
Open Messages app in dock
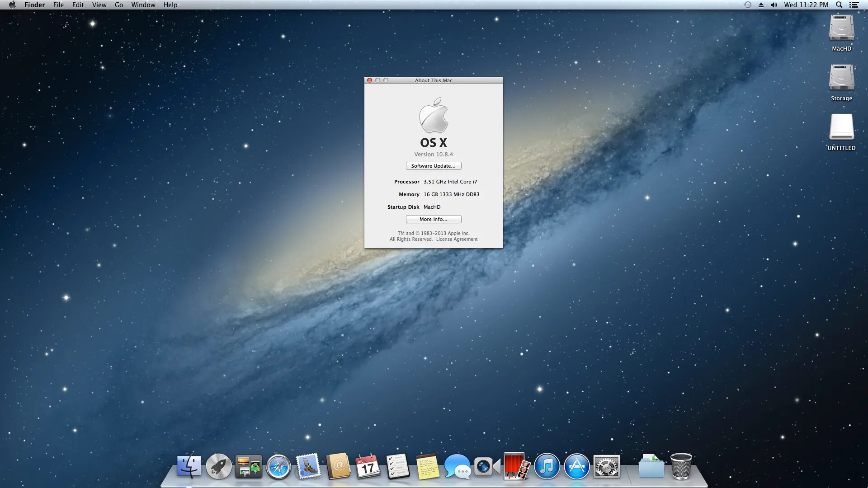pos(457,466)
